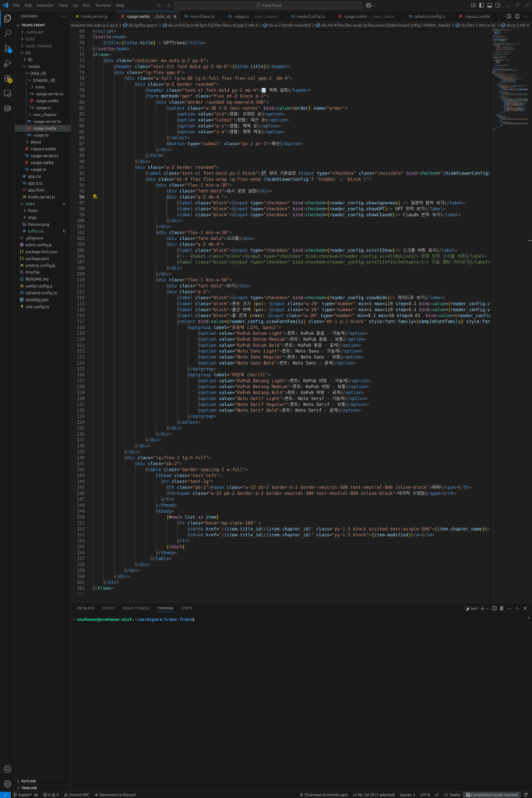Go forward with the navigation arrow
532x798 pixels.
click(x=167, y=5)
